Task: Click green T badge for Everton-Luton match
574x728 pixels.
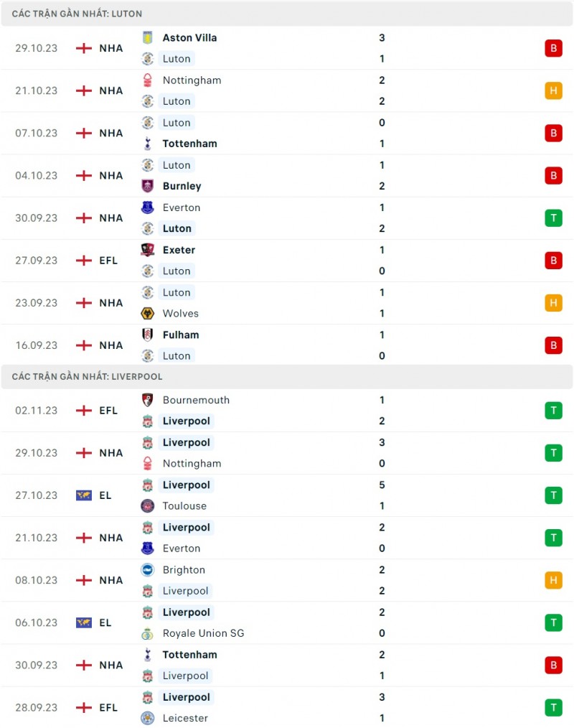Action: coord(552,218)
